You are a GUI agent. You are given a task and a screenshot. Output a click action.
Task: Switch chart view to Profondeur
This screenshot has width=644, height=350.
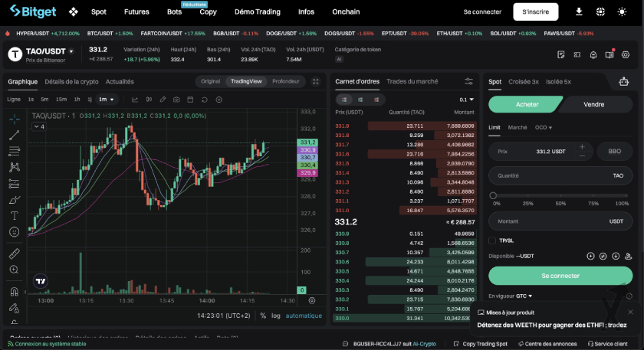[286, 81]
